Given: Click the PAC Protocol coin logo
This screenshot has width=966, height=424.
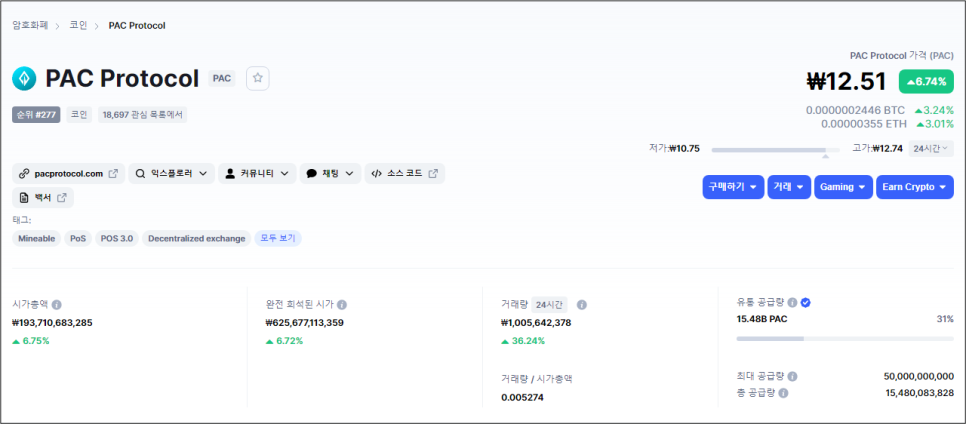Looking at the screenshot, I should (24, 79).
